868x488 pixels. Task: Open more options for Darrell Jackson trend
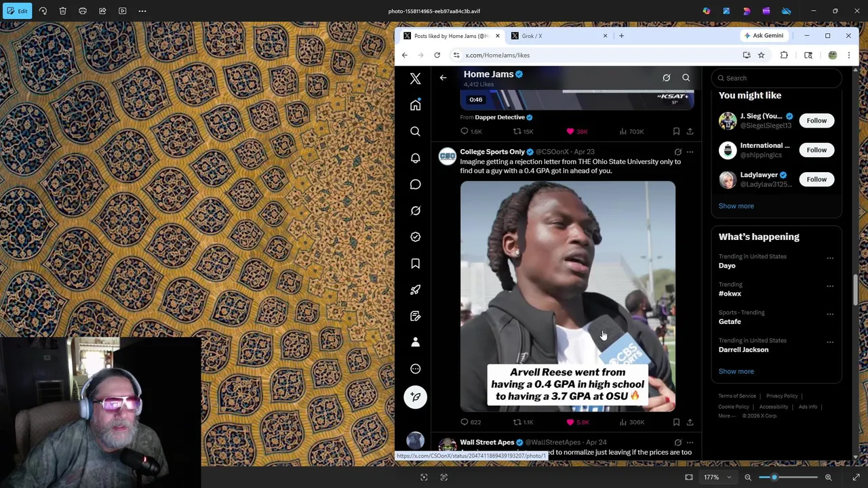point(830,342)
